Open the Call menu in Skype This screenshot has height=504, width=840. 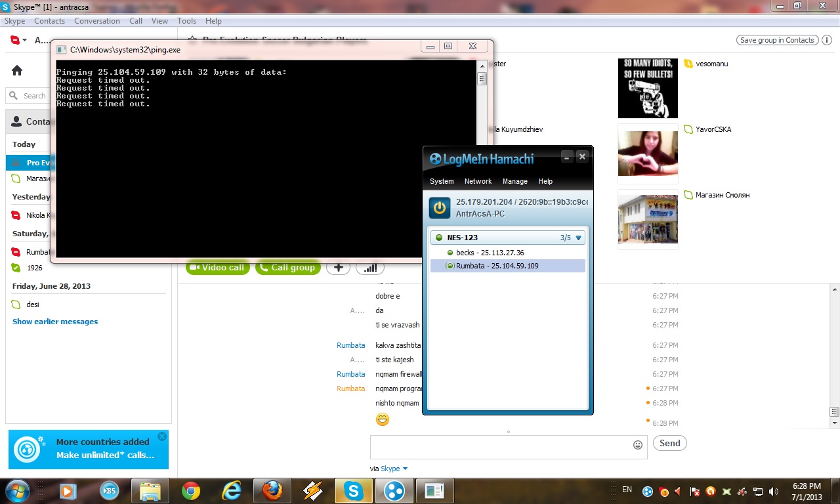tap(136, 21)
